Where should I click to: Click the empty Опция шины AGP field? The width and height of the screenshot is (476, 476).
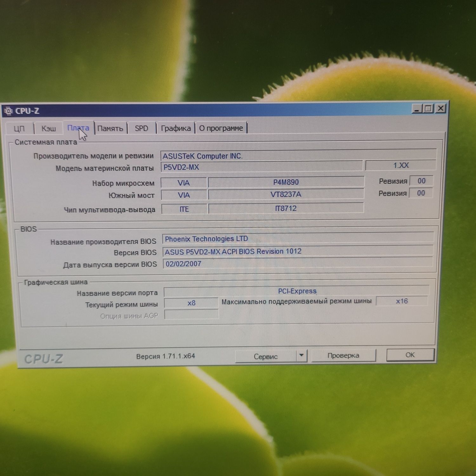[192, 314]
